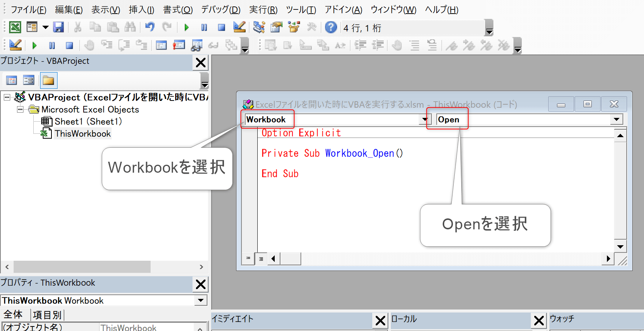This screenshot has height=331, width=644.
Task: Select Sheet1 (Sheet1) in the project tree
Action: pyautogui.click(x=88, y=122)
